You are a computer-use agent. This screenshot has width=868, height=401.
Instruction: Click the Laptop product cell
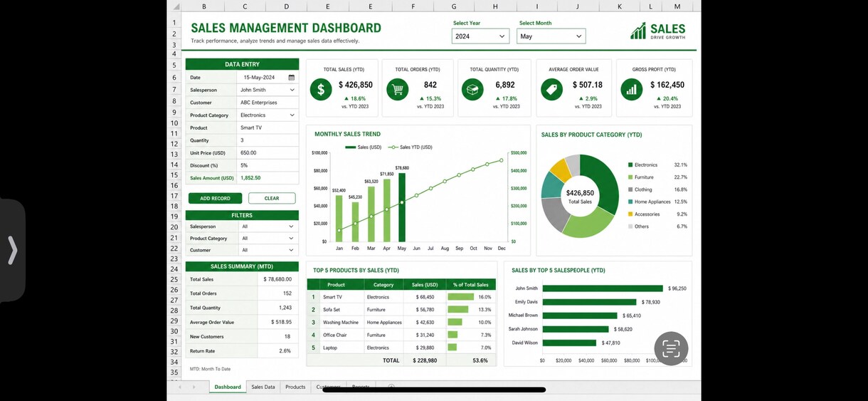[x=341, y=348]
